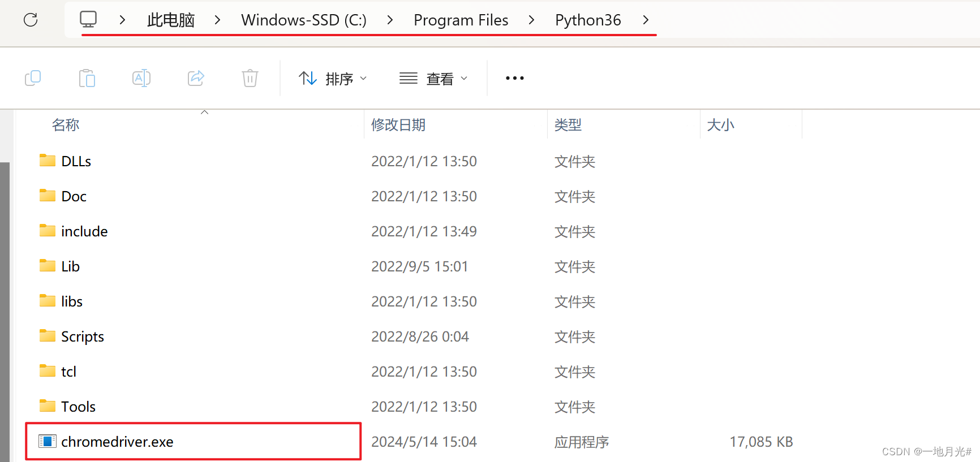
Task: Click the Share icon
Action: coord(196,78)
